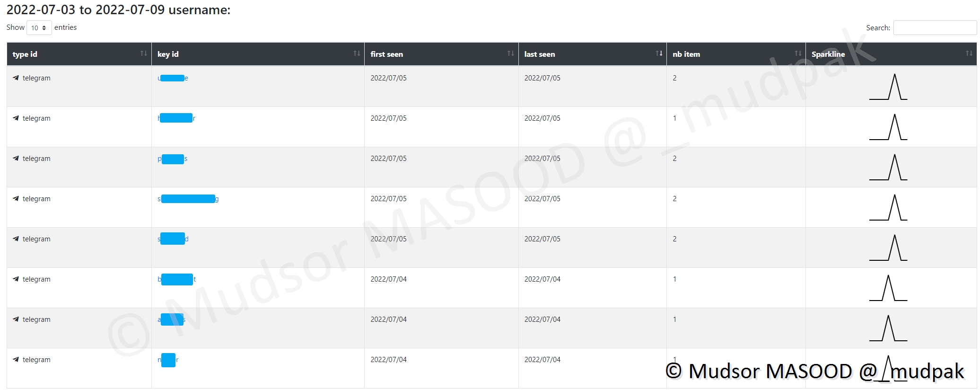Focus the Search input field
This screenshot has height=390, width=980.
click(935, 28)
